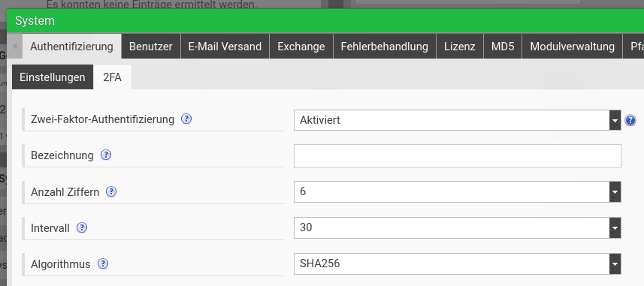The width and height of the screenshot is (644, 286).
Task: Select the Exchange tab
Action: tap(301, 47)
